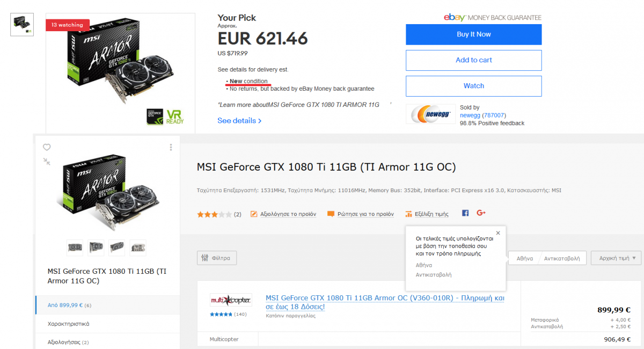Select the Αθήνα location selector
Viewport: 644px width, 349px height.
(x=524, y=258)
